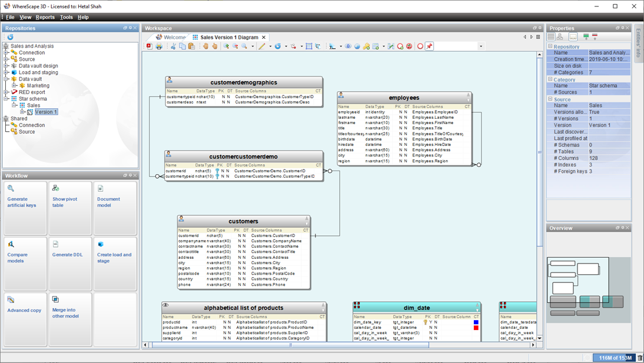The width and height of the screenshot is (644, 363).
Task: Click the Repositories refresh icon
Action: click(10, 37)
